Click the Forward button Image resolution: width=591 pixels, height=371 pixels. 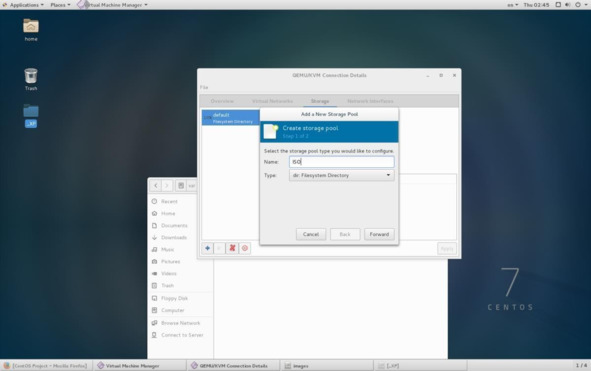pos(379,234)
